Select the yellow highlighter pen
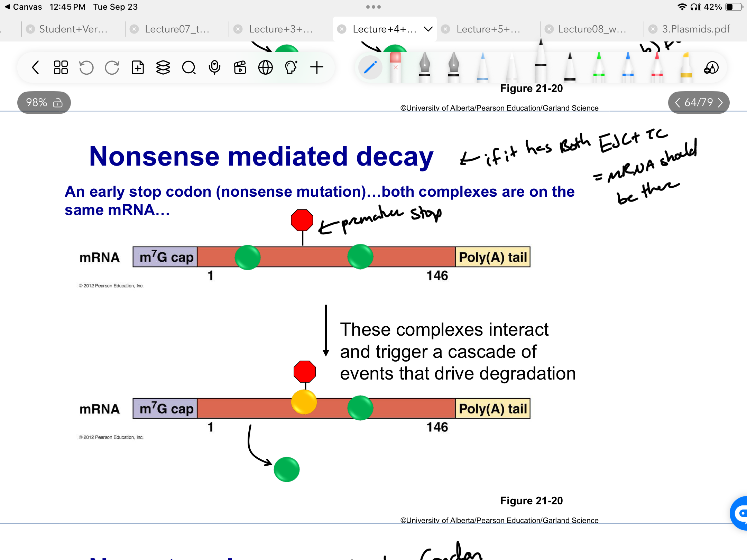 coord(686,67)
